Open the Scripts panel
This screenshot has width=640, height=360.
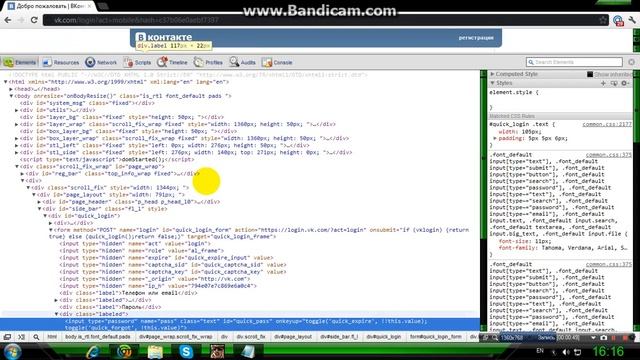pyautogui.click(x=138, y=62)
